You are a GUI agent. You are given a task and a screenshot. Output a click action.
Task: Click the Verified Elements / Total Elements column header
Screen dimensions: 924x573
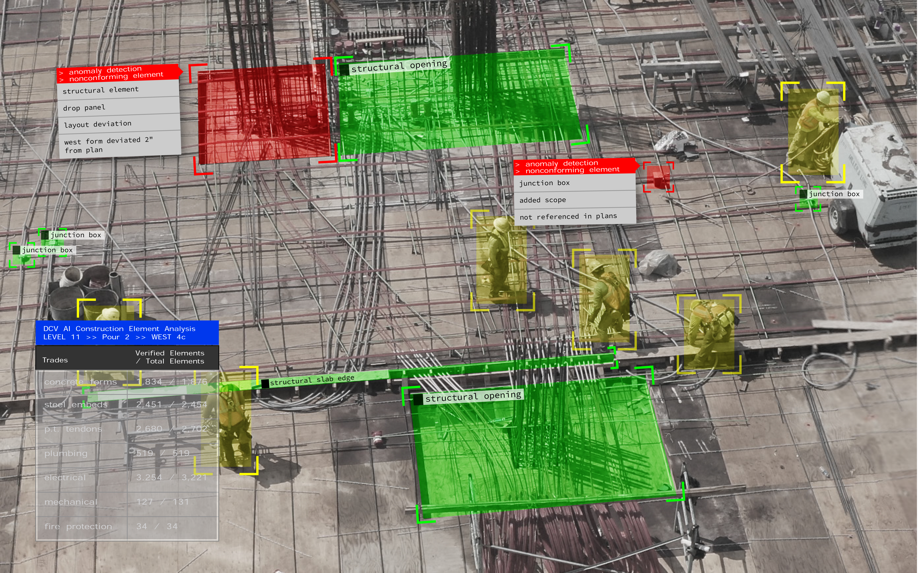170,357
